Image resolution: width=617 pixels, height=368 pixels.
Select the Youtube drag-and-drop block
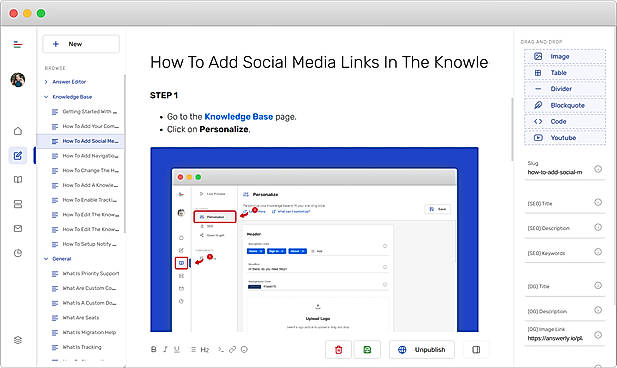(565, 138)
